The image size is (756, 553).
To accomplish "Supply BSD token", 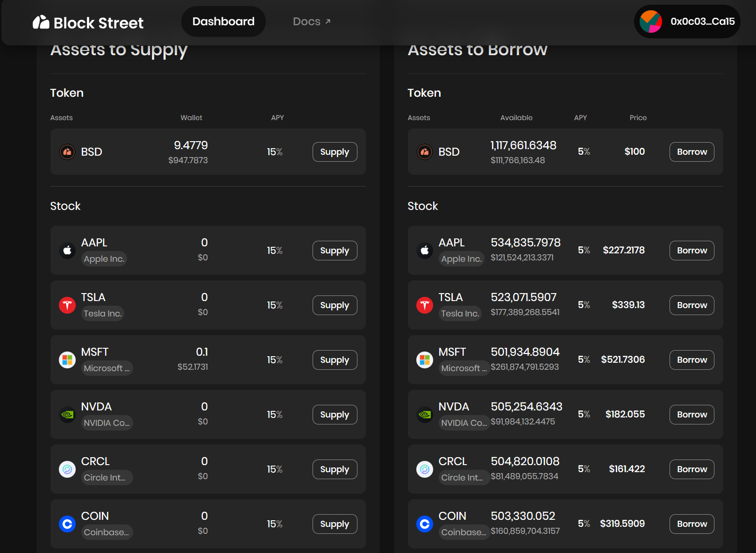I will tap(335, 152).
